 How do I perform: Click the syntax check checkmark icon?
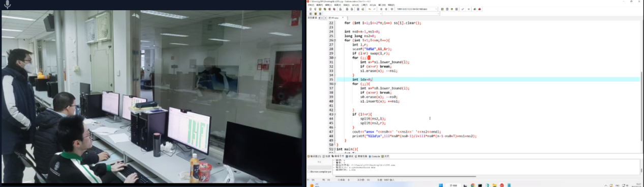tap(463, 9)
